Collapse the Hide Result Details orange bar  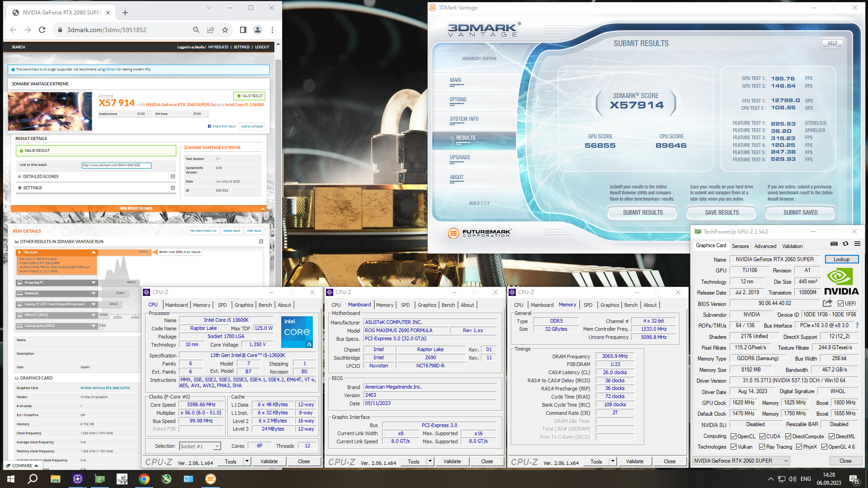point(138,208)
